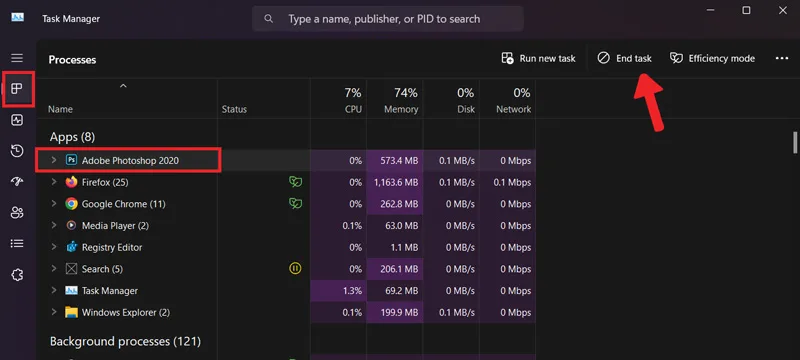Screen dimensions: 800x360
Task: Click the End task button
Action: coord(624,58)
